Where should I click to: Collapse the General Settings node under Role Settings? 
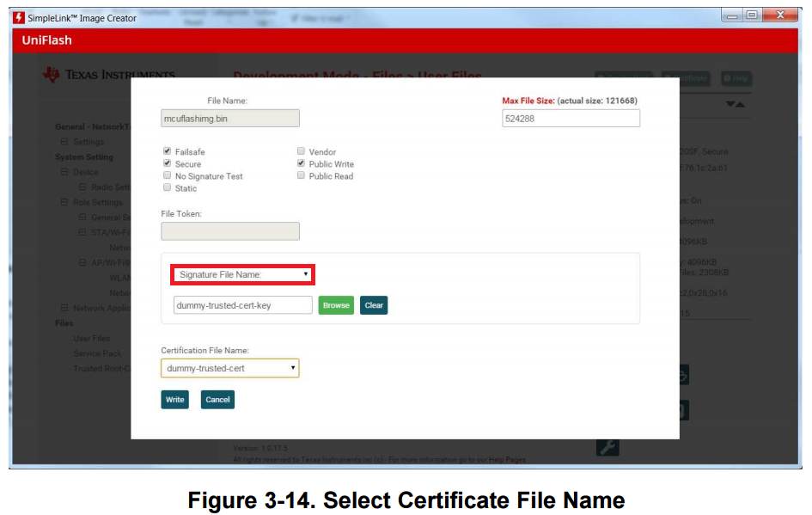82,217
